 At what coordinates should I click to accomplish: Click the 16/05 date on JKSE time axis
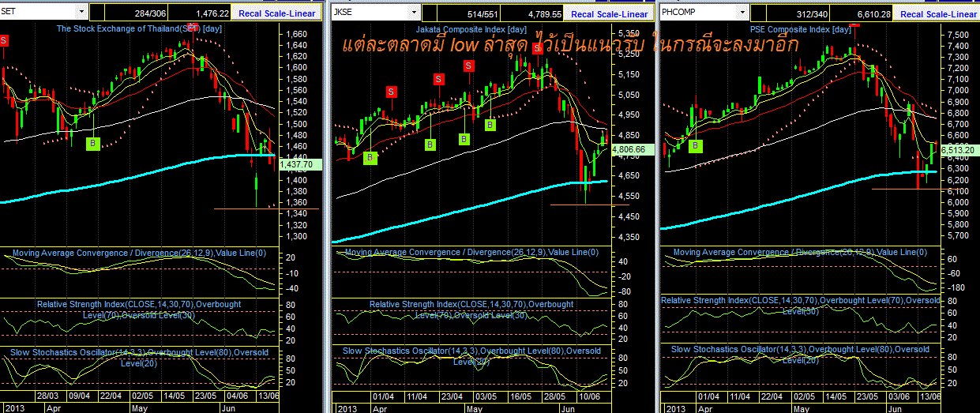coord(520,396)
